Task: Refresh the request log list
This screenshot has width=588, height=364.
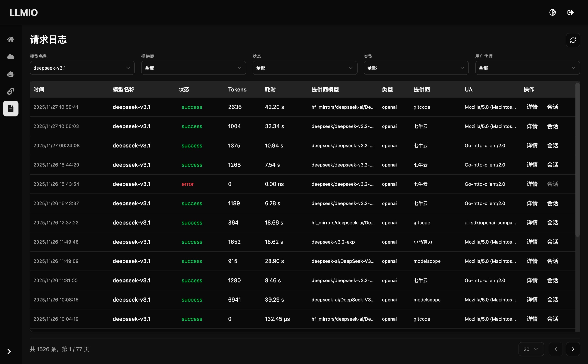Action: pos(573,40)
